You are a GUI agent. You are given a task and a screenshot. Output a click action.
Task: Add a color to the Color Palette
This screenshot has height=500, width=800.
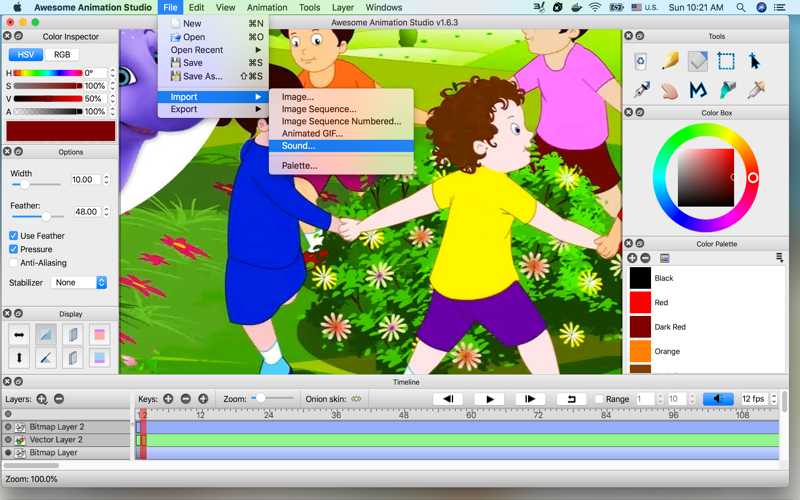tap(632, 258)
